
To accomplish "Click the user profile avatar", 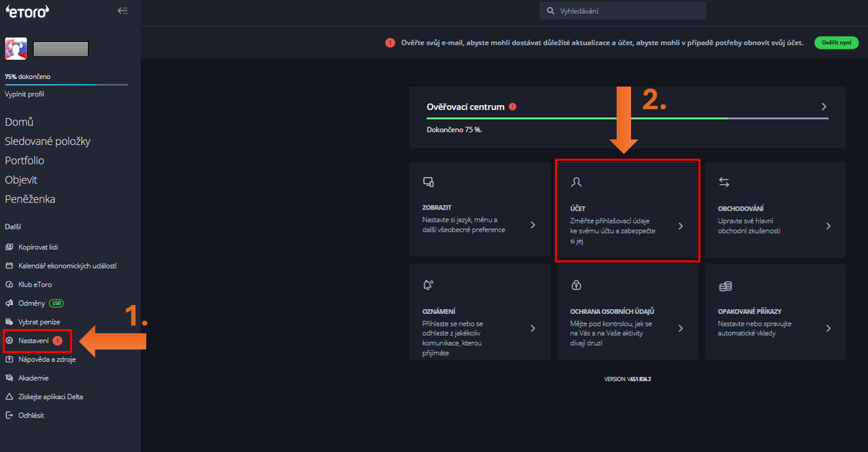I will (16, 49).
